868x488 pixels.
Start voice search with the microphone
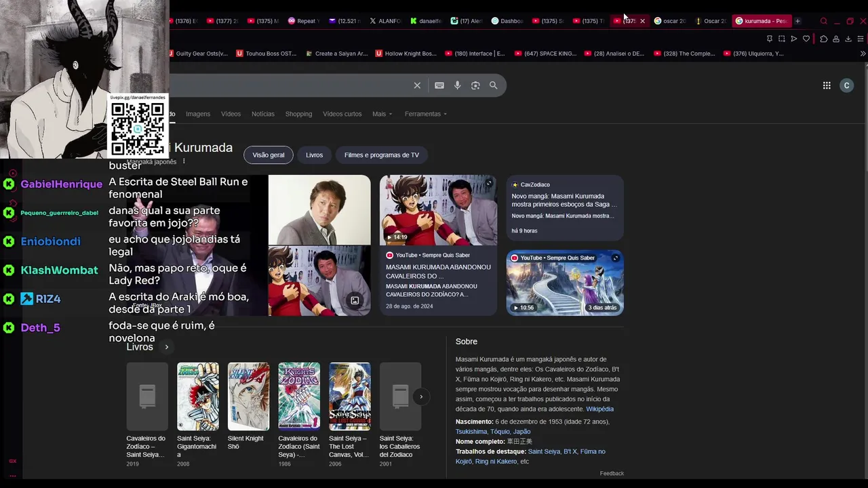[x=457, y=85]
